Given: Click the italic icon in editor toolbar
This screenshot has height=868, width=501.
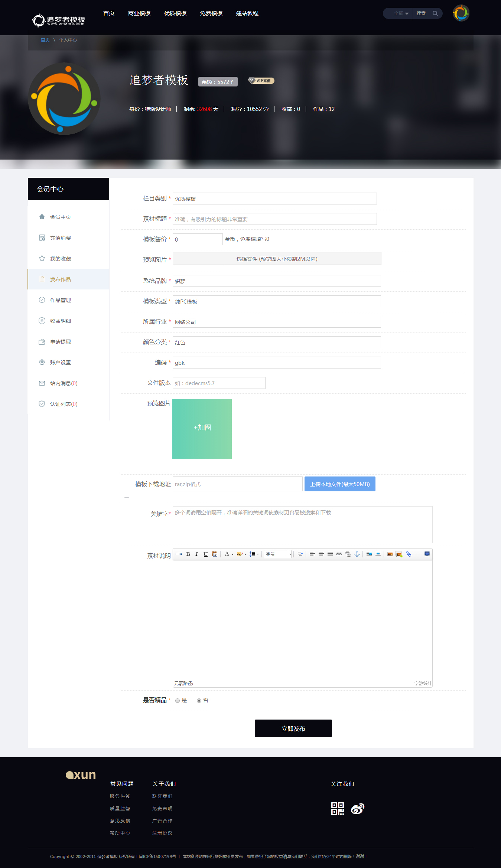Looking at the screenshot, I should (x=196, y=554).
